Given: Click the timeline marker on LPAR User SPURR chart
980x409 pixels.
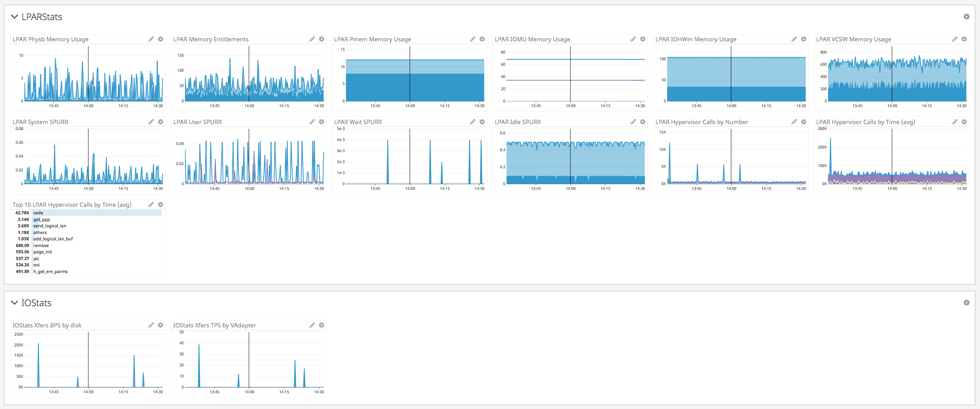Looking at the screenshot, I should pyautogui.click(x=248, y=158).
